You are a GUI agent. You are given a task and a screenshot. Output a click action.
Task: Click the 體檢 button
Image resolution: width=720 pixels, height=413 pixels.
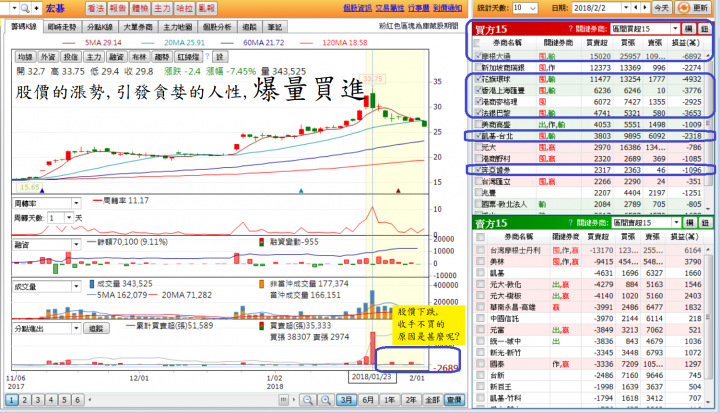(140, 8)
